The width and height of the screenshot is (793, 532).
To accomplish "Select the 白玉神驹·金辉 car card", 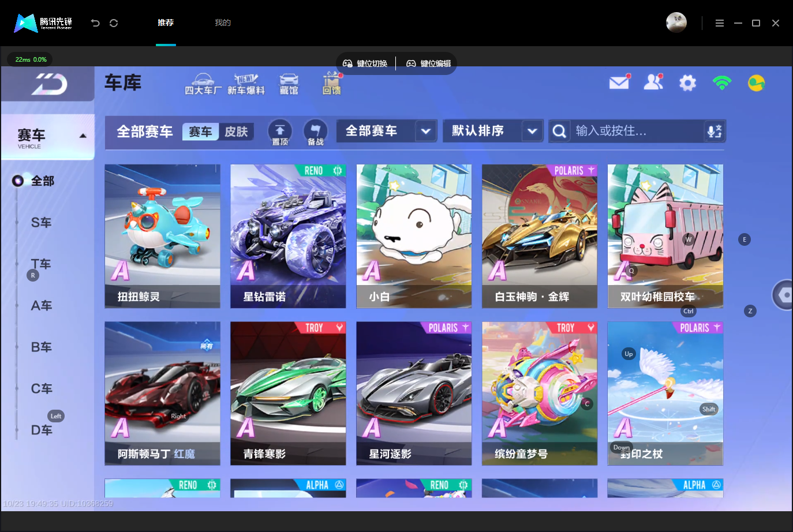I will tap(540, 237).
